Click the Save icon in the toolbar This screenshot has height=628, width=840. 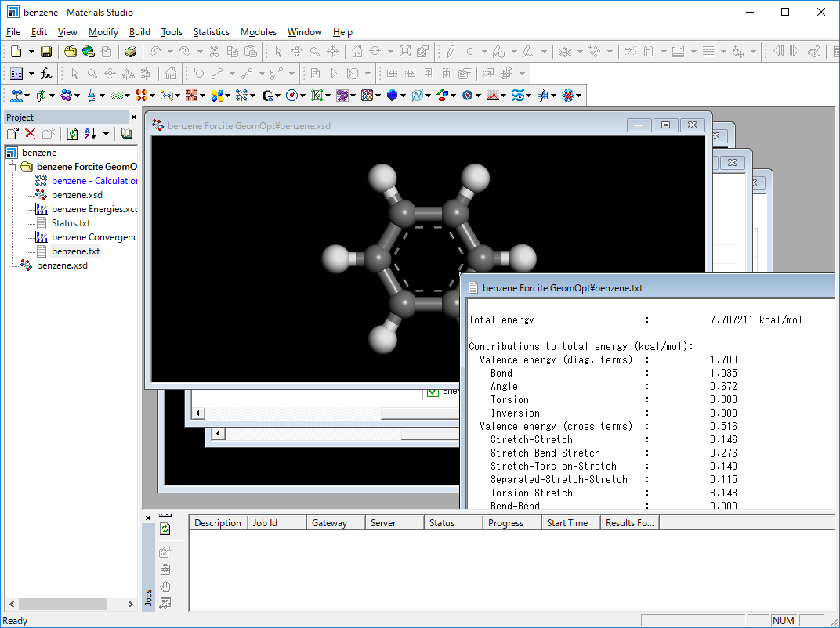point(46,52)
